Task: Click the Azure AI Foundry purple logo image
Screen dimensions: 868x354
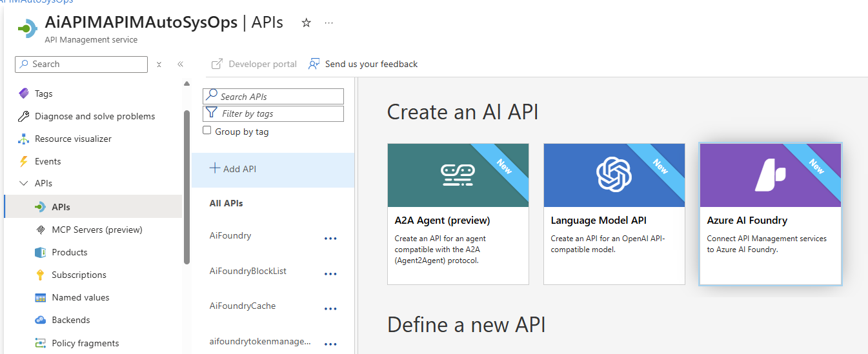Action: [x=771, y=175]
